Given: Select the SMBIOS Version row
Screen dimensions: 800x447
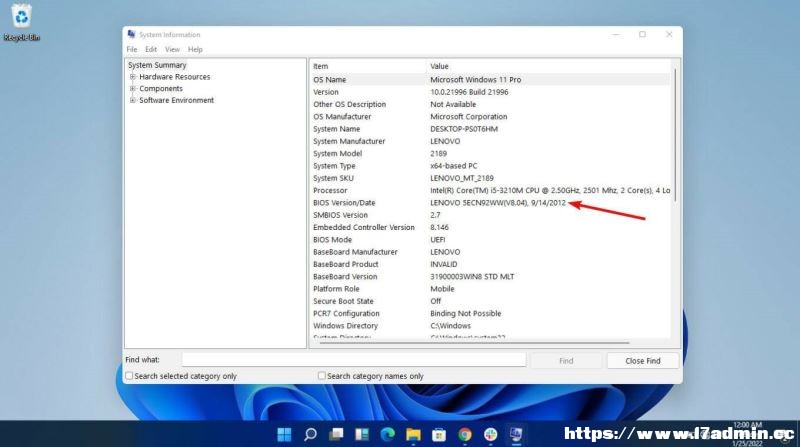Looking at the screenshot, I should 490,215.
